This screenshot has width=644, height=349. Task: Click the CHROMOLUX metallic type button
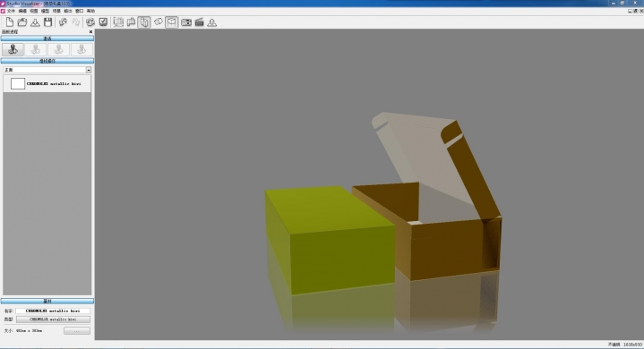click(53, 319)
